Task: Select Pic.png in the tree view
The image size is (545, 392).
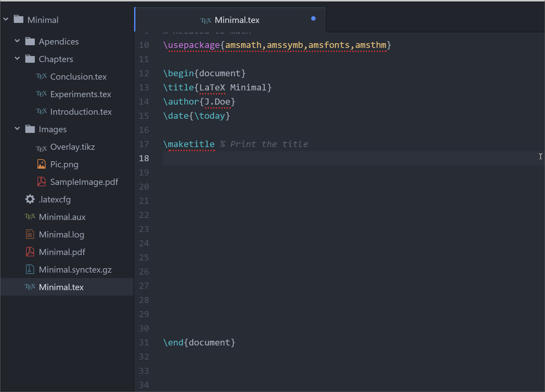Action: pyautogui.click(x=64, y=164)
